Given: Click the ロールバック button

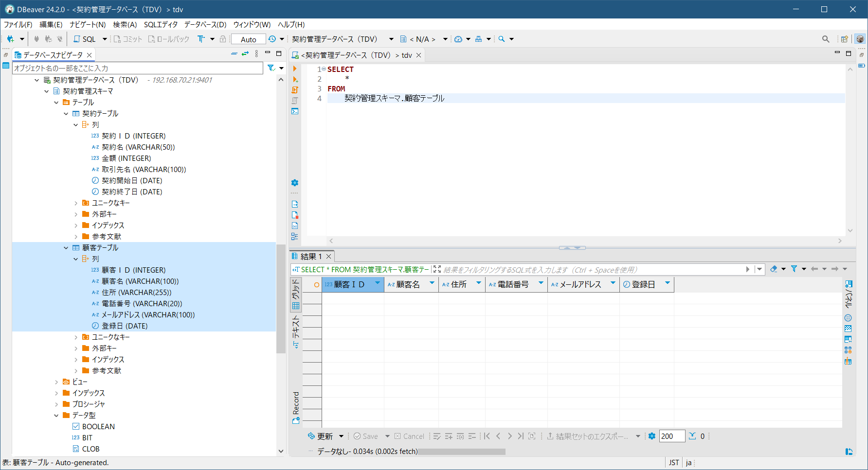Looking at the screenshot, I should coord(168,39).
